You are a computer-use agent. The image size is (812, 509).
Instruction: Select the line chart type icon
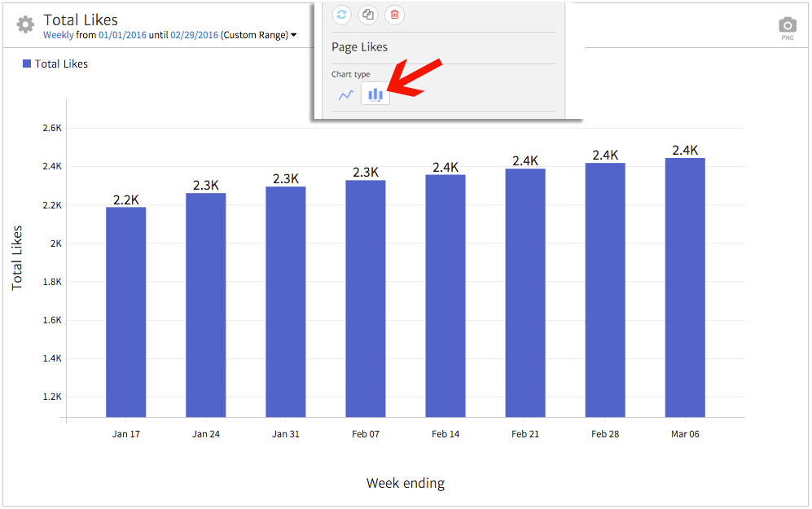click(x=345, y=94)
